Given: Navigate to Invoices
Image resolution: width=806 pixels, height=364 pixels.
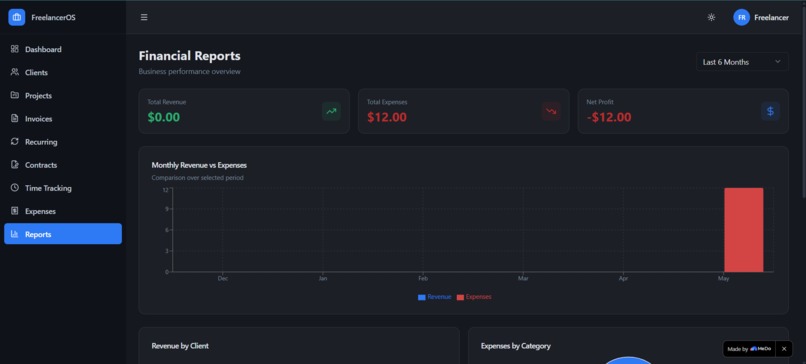Looking at the screenshot, I should pos(63,119).
